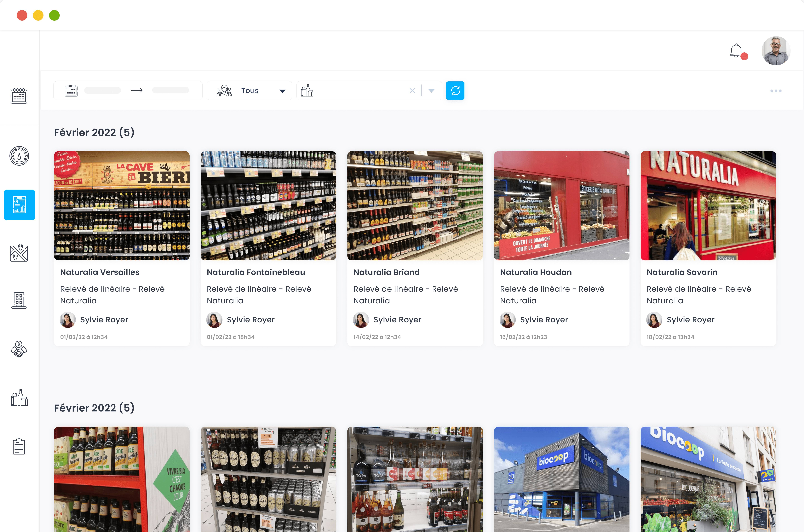Select the highlighted reports icon in sidebar

[19, 205]
